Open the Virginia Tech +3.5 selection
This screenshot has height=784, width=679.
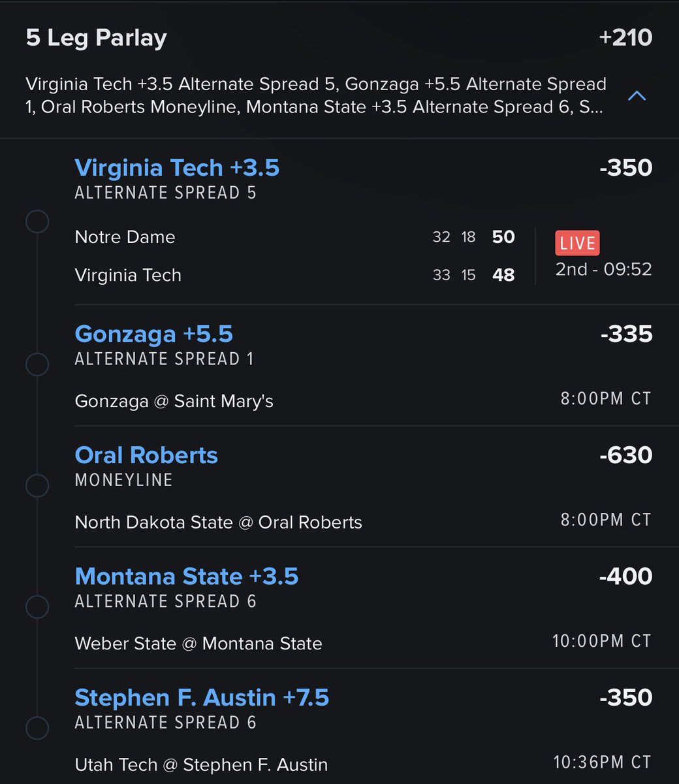click(177, 168)
